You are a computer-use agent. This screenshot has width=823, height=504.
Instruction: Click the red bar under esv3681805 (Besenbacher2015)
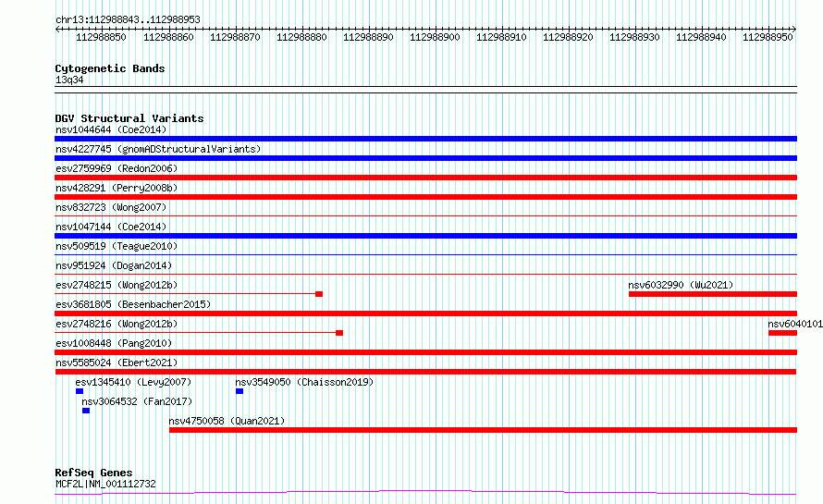click(425, 313)
